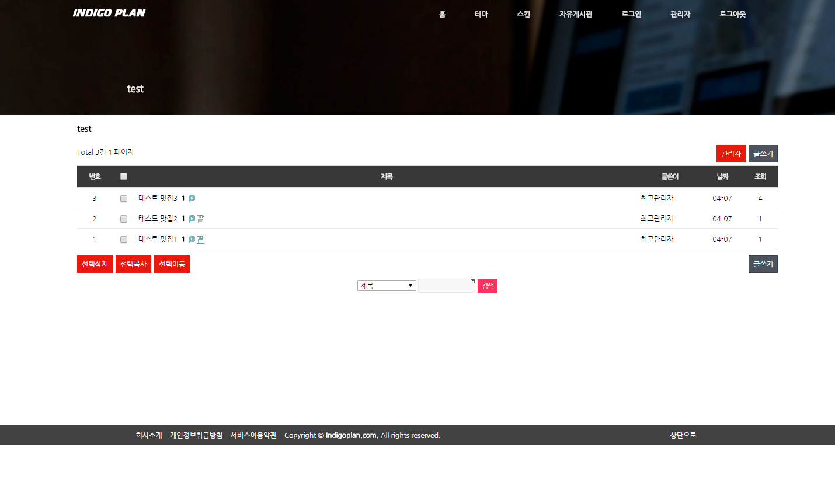Viewport: 835px width, 504px height.
Task: Click the 선택삭제 button
Action: tap(95, 264)
